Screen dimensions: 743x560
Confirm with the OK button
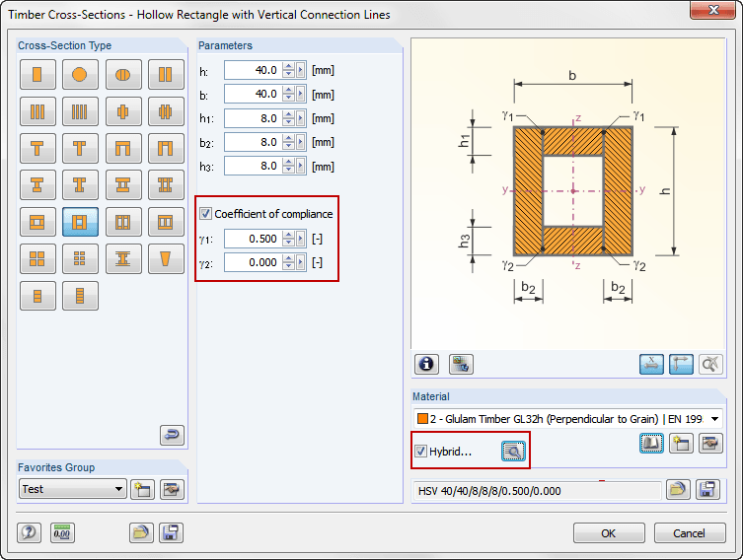point(609,533)
